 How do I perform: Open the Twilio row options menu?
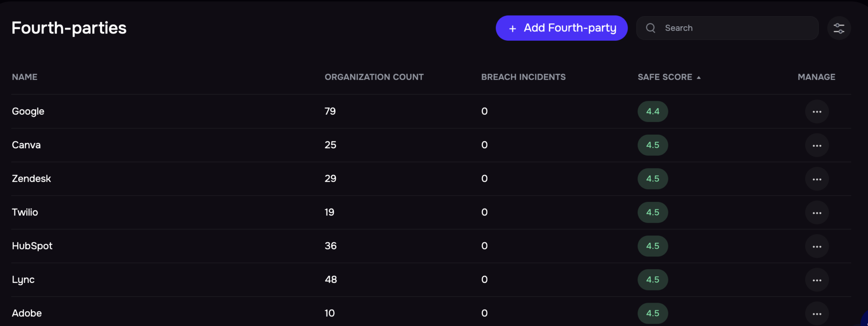pyautogui.click(x=817, y=213)
